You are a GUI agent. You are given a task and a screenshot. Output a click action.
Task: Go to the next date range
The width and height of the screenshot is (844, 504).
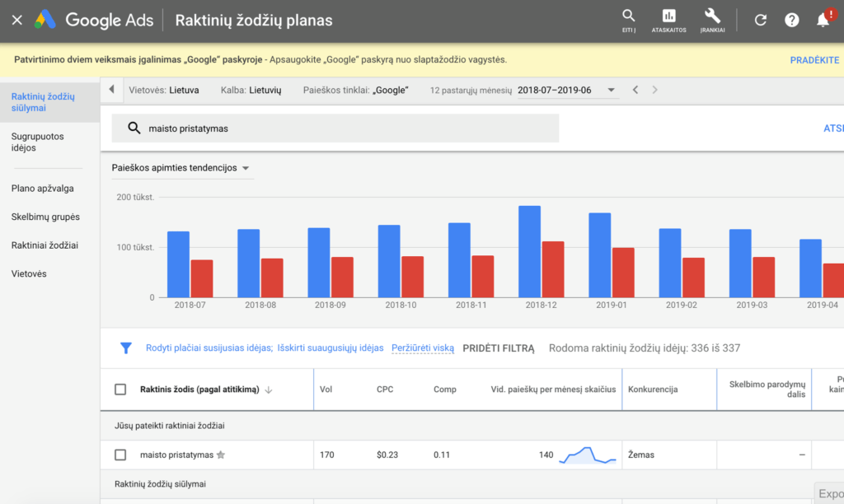654,90
